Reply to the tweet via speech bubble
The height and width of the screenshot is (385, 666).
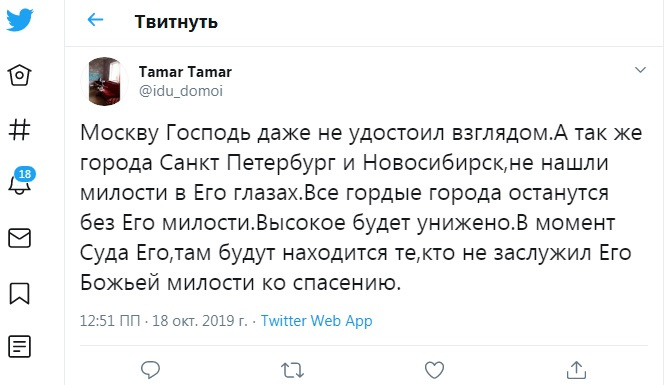coord(150,370)
